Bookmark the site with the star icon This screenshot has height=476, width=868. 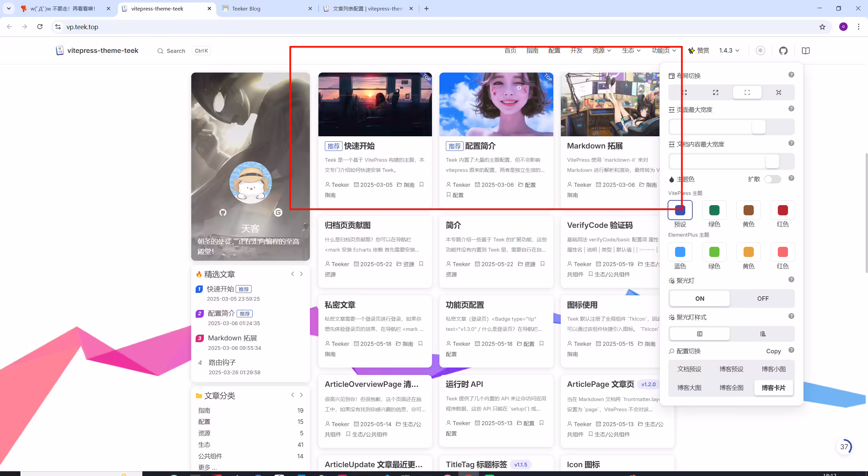pyautogui.click(x=822, y=27)
